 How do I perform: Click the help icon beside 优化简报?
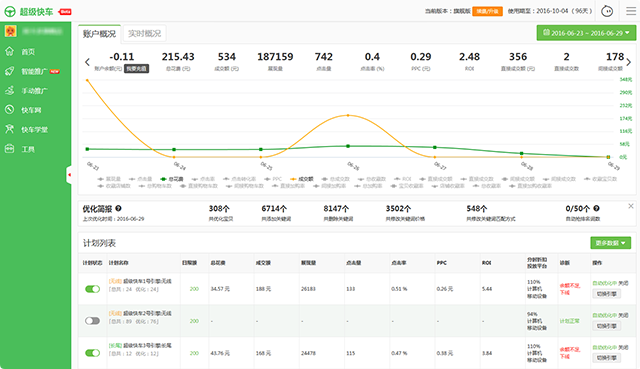point(118,208)
